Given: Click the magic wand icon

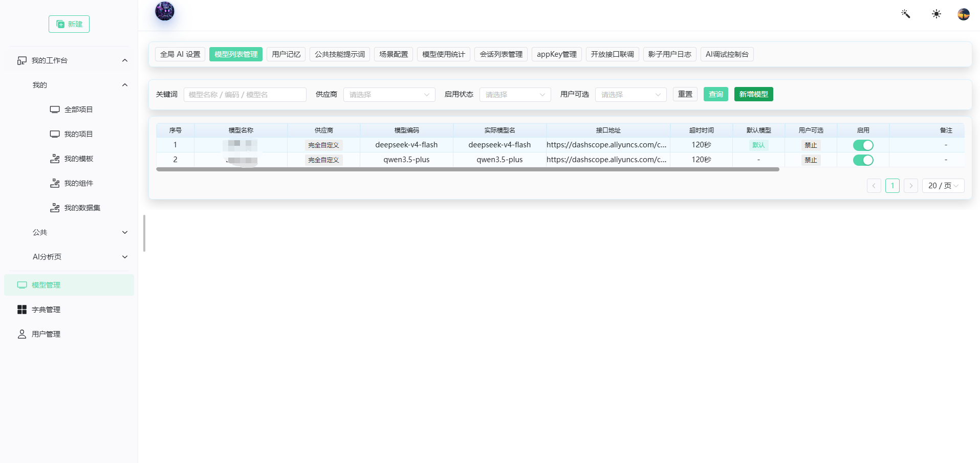Looking at the screenshot, I should pos(906,14).
